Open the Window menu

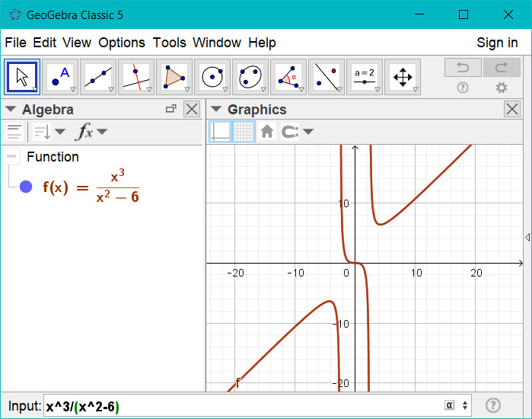217,43
